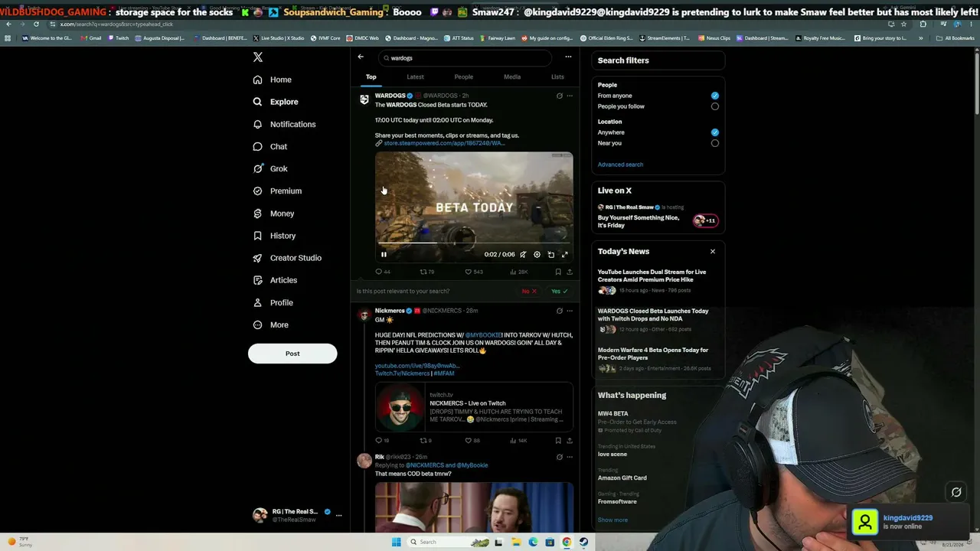Pause the BETA TODAY video
This screenshot has height=551, width=980.
[384, 255]
